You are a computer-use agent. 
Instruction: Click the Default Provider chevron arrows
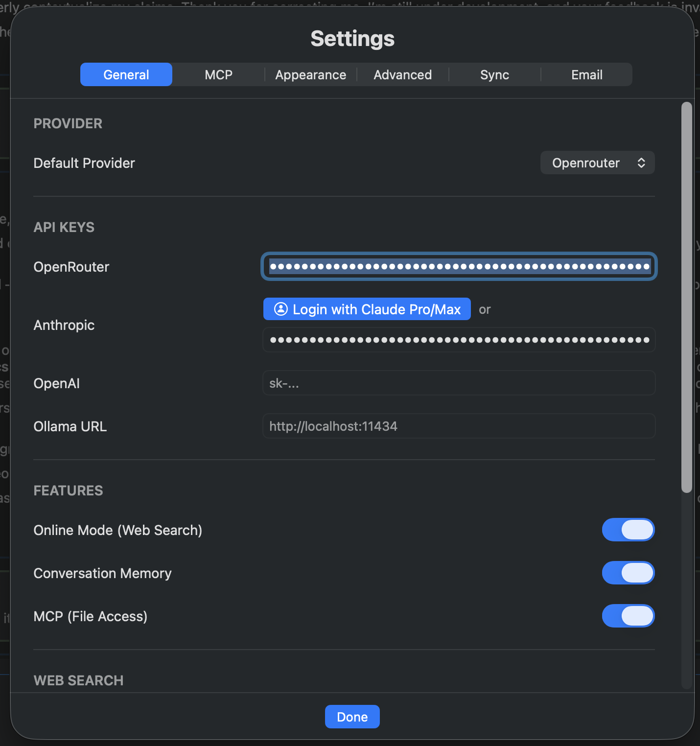(641, 163)
